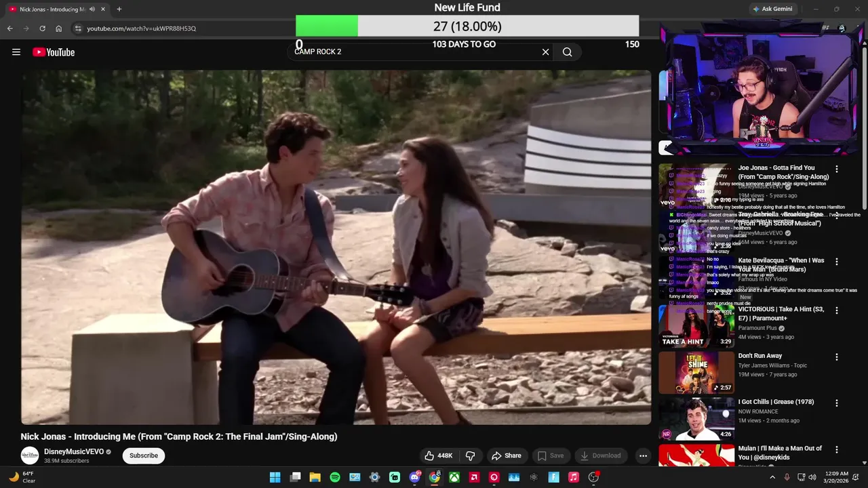Open Mulan I'll Make a Man title
This screenshot has width=868, height=488.
(x=780, y=453)
